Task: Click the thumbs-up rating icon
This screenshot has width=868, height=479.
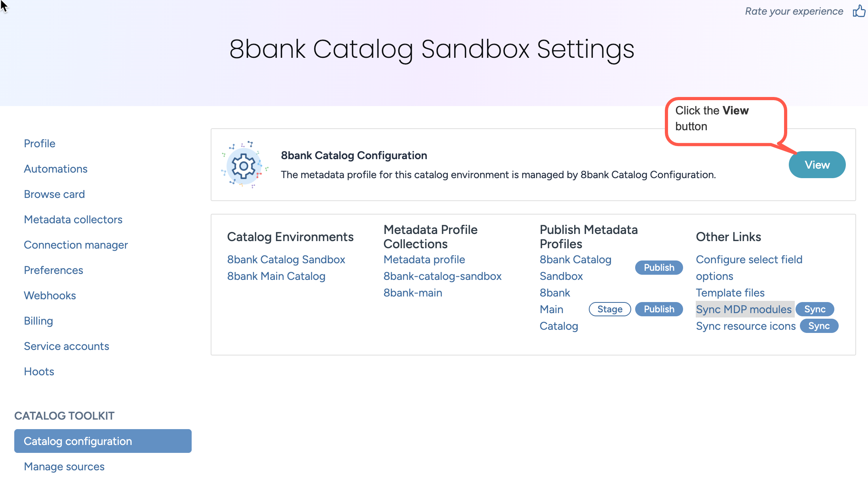Action: [x=858, y=11]
